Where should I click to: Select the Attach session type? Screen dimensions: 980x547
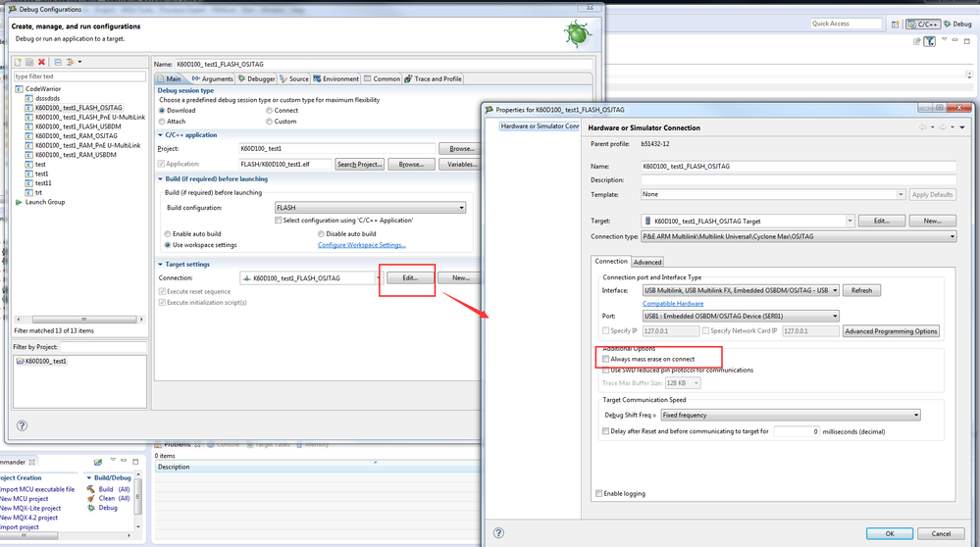click(163, 122)
